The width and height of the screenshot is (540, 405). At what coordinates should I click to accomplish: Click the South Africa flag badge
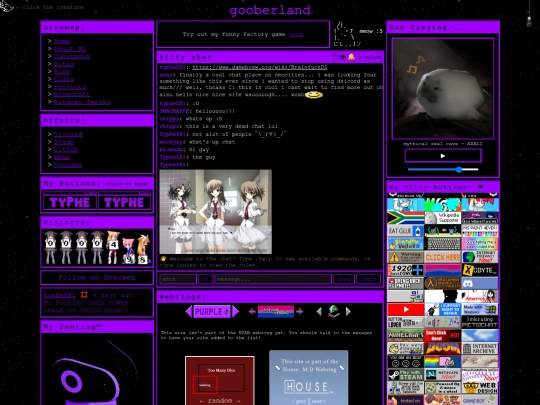coord(406,218)
